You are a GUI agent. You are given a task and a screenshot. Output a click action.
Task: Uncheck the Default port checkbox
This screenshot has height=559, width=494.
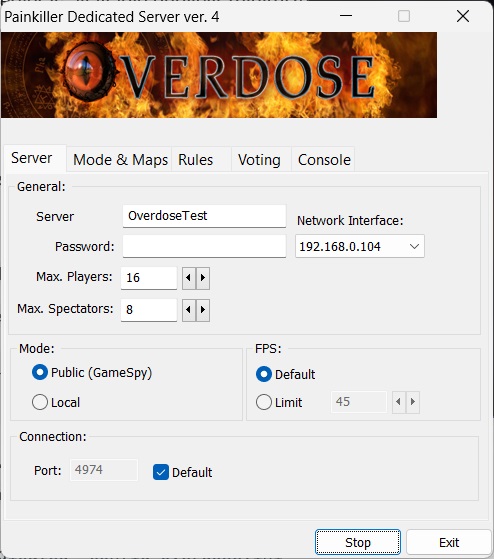(x=161, y=472)
